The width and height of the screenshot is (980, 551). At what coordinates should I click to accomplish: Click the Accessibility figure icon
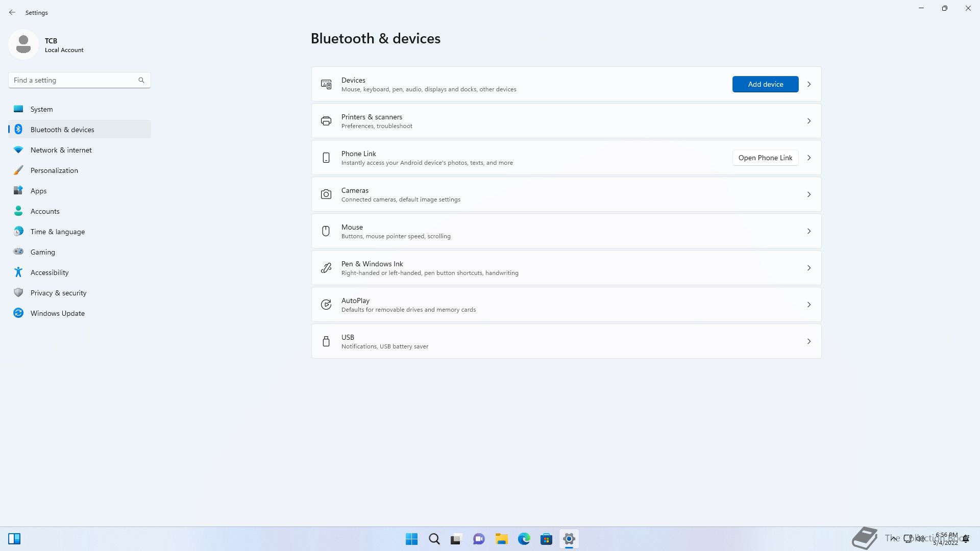tap(18, 272)
